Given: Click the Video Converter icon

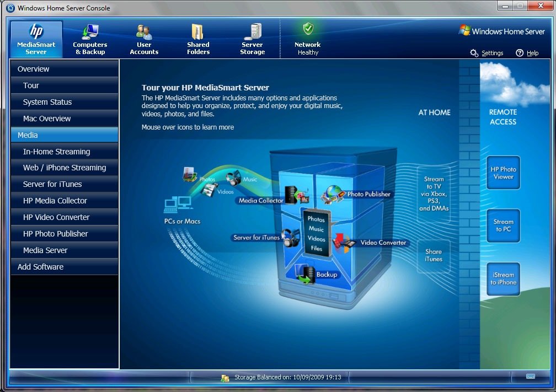Looking at the screenshot, I should coord(343,243).
